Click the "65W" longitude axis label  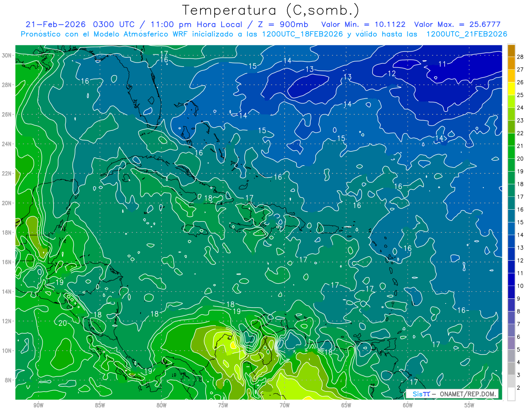tap(346, 406)
